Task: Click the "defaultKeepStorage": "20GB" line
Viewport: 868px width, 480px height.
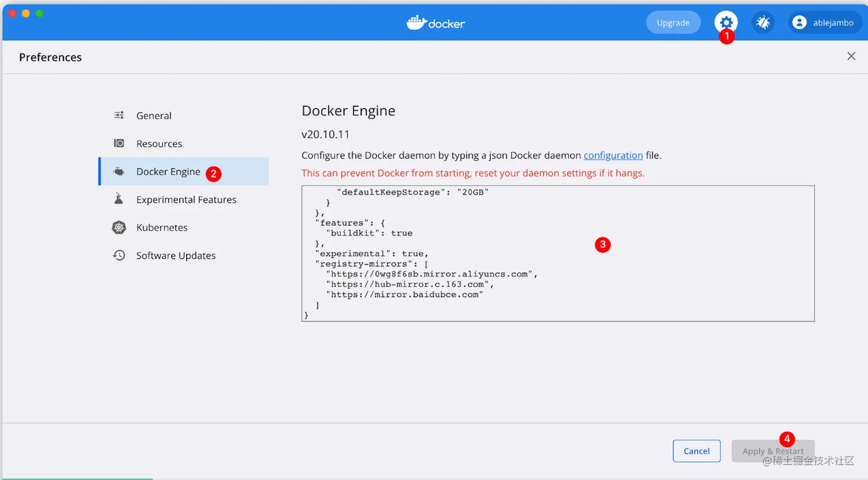Action: pos(413,192)
